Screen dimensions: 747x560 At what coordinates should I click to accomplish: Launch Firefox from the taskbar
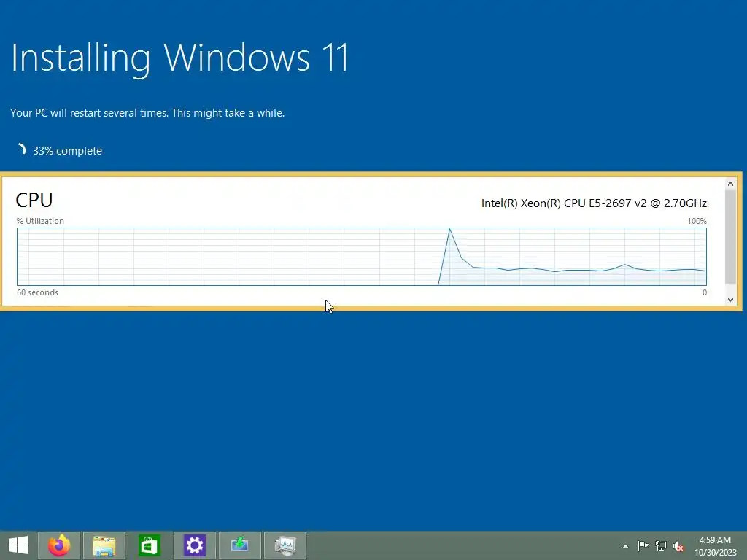point(59,545)
